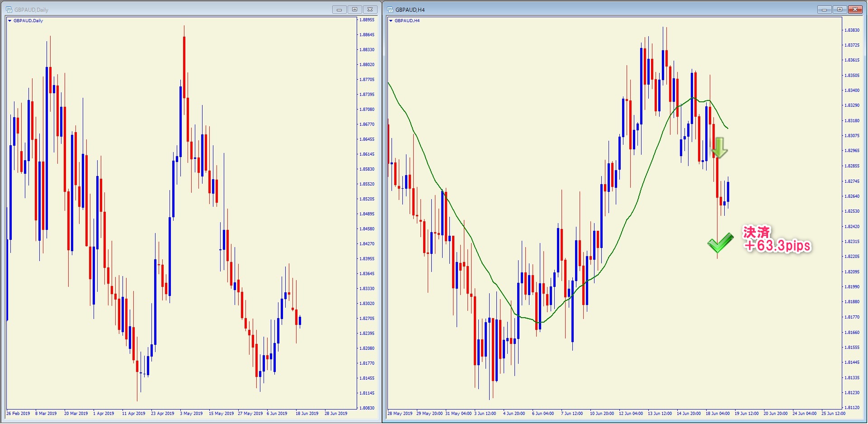Click the 1.82395 price label
Viewport: 868px width, 424px height.
tap(367, 333)
